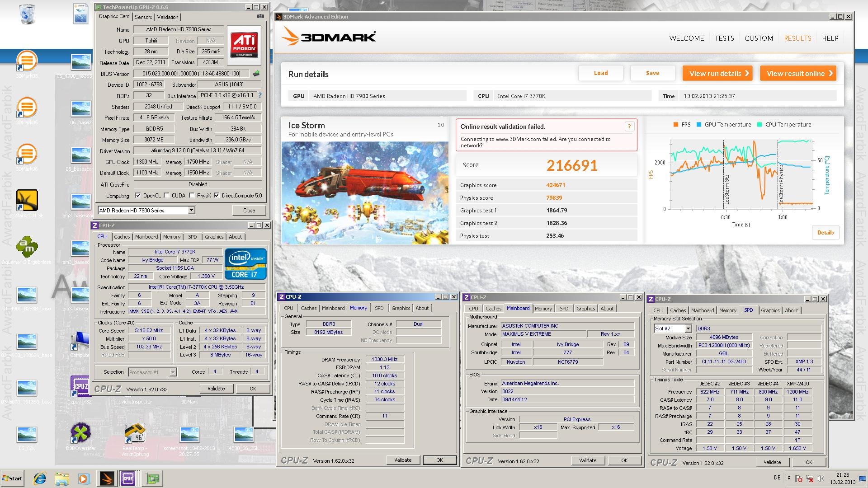
Task: Click the Load button in Run details
Action: pyautogui.click(x=600, y=73)
